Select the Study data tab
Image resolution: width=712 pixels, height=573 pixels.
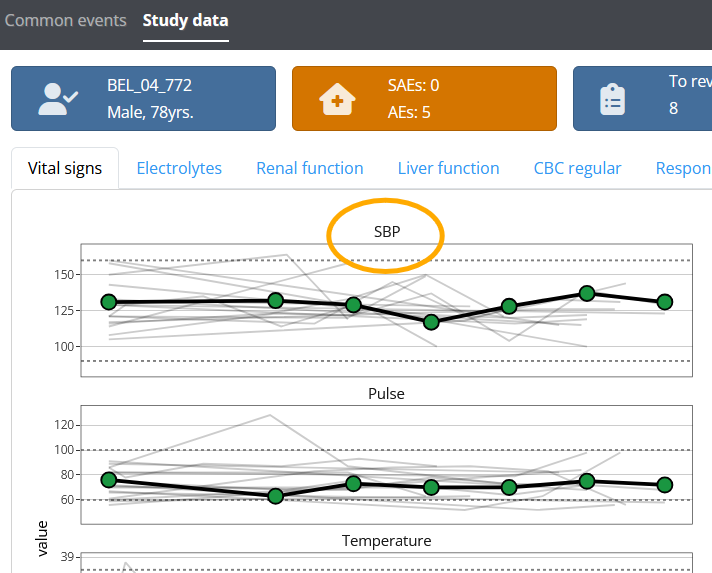click(185, 20)
